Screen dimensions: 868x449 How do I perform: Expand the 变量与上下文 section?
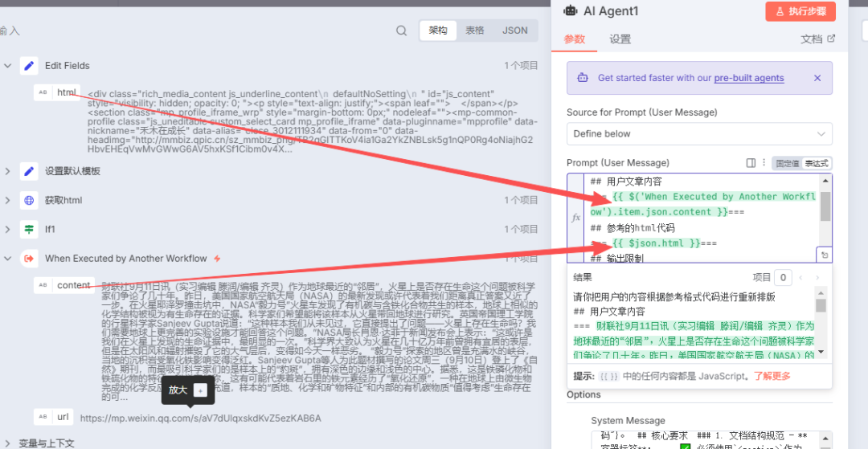tap(8, 443)
